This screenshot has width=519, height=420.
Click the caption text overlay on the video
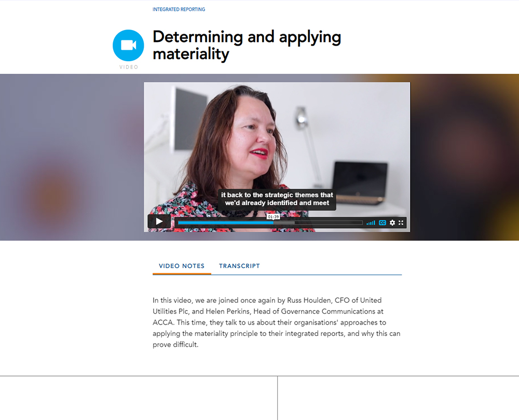(x=277, y=199)
